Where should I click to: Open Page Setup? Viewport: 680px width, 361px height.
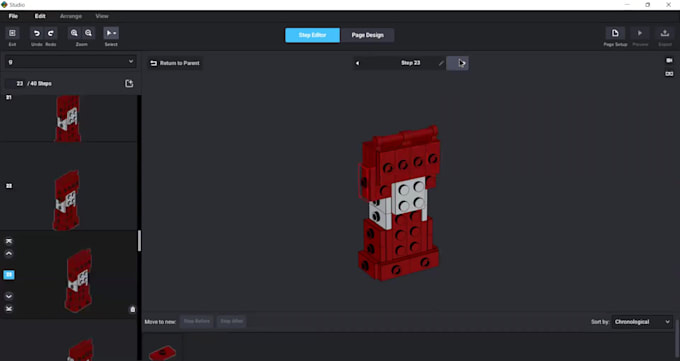615,33
